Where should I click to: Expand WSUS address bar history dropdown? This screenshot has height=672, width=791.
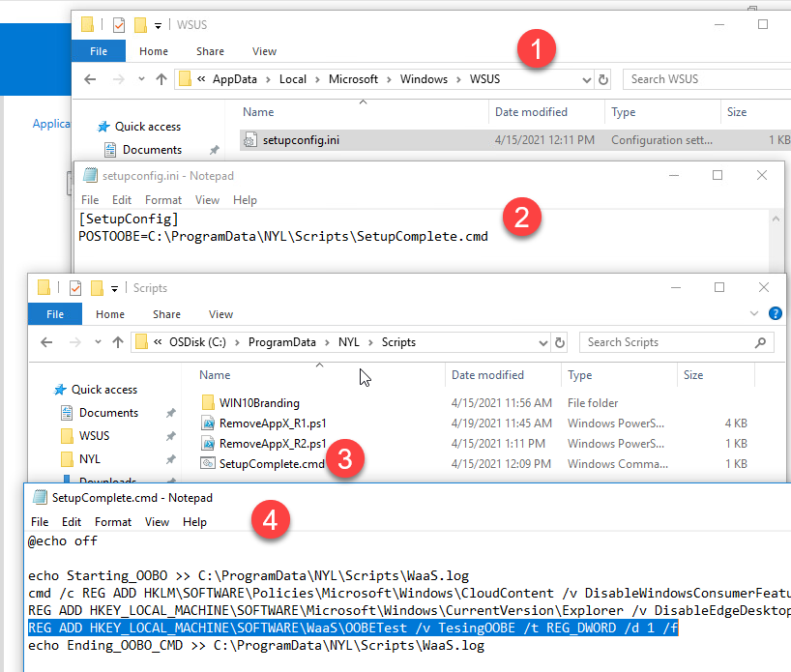coord(586,79)
